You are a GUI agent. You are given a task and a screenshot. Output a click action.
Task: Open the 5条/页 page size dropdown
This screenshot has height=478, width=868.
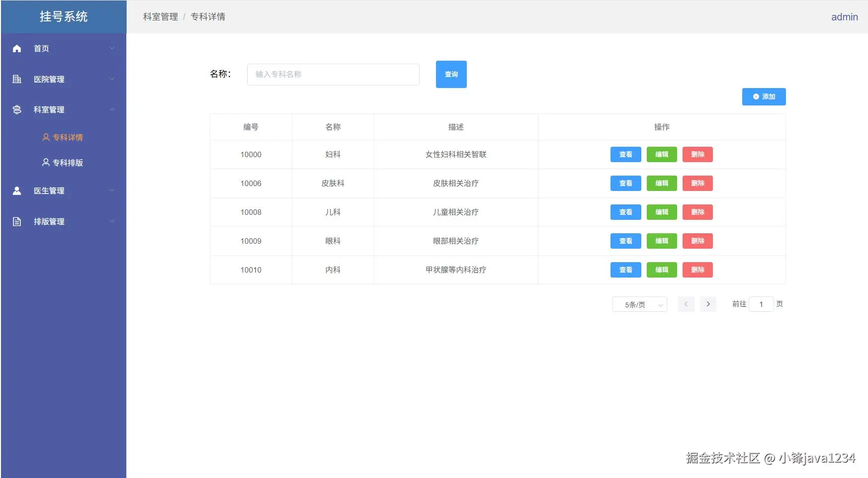[640, 304]
